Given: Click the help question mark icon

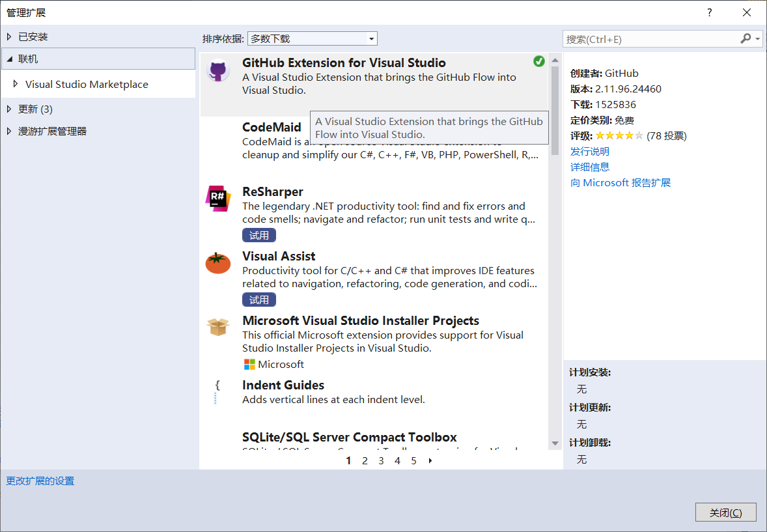Looking at the screenshot, I should click(x=709, y=13).
